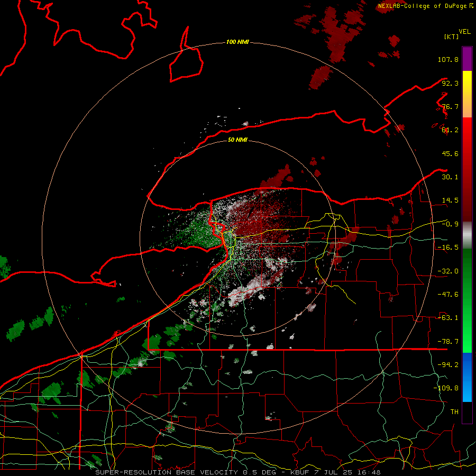Image resolution: width=476 pixels, height=476 pixels.
Task: Click the -16.5 scale value
Action: [448, 247]
